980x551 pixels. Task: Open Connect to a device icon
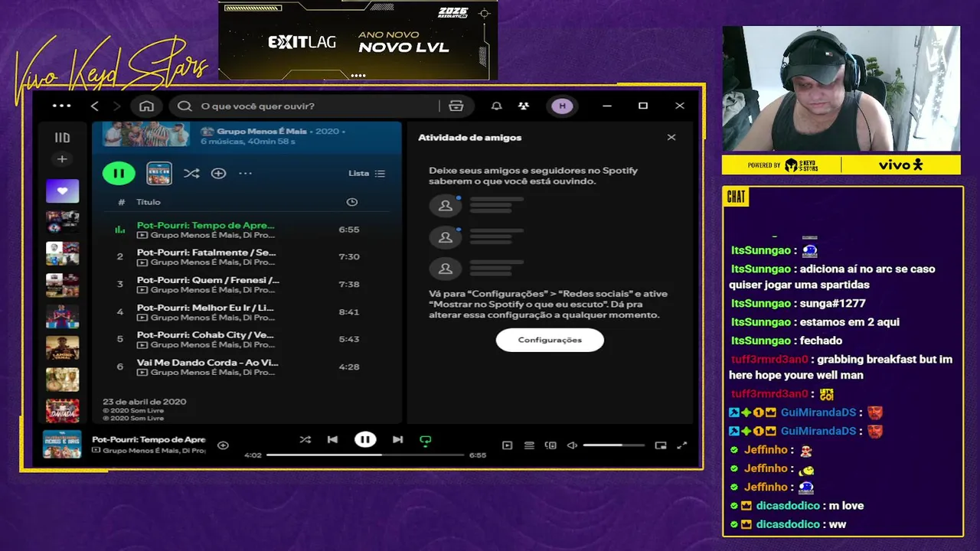(x=550, y=445)
